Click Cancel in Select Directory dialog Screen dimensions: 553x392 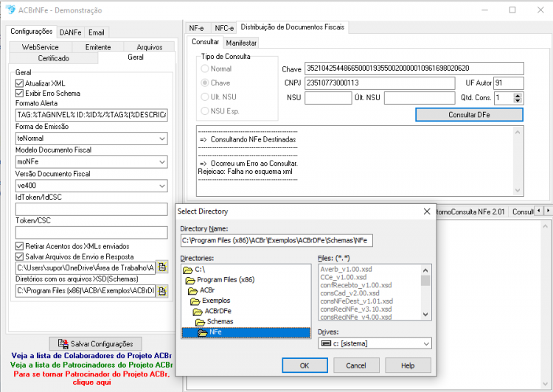pos(356,365)
